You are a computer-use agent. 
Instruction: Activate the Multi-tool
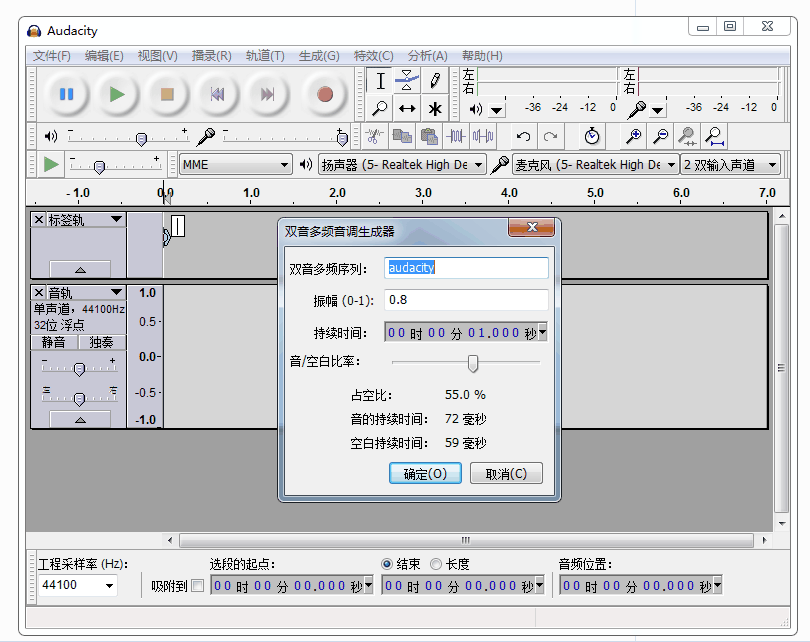pos(436,107)
